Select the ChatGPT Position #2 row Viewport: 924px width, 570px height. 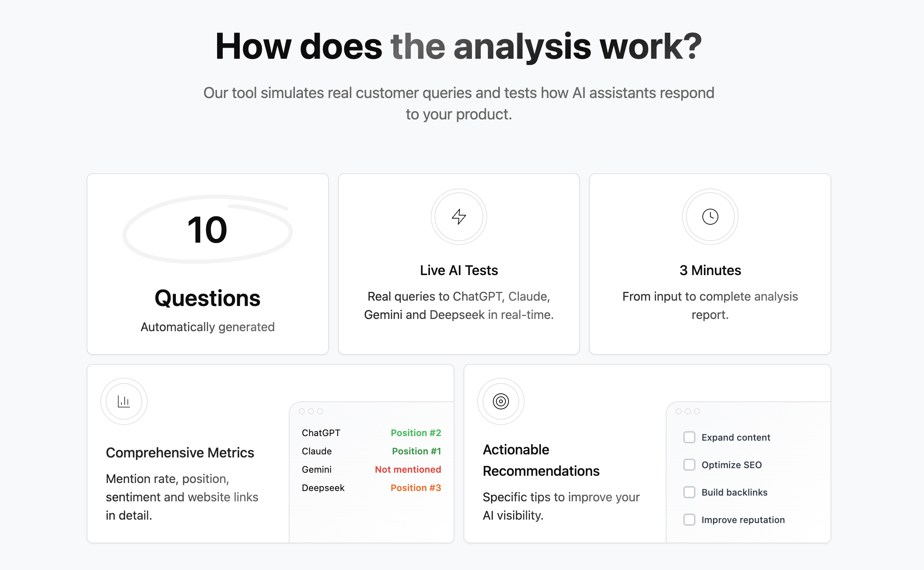(372, 433)
